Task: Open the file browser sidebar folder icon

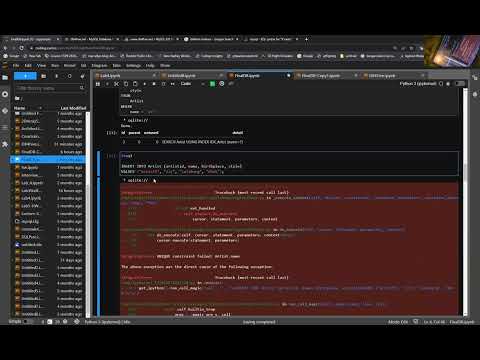Action: [5, 78]
